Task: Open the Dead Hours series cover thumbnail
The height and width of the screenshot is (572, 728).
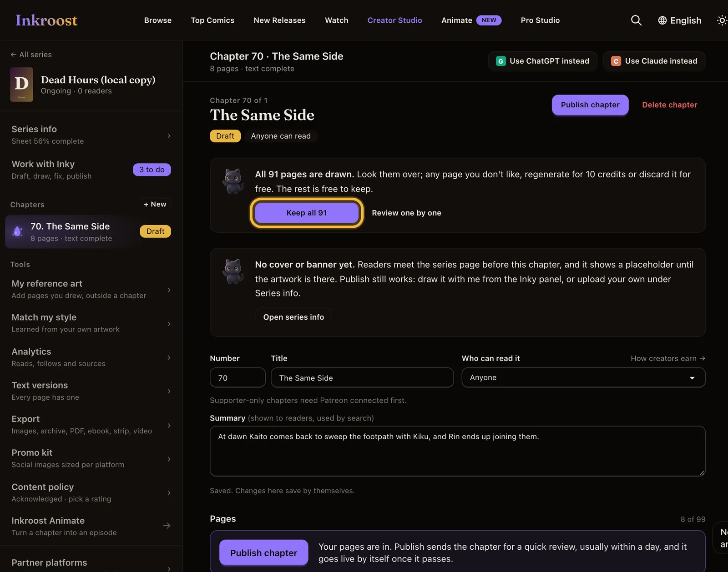Action: pos(21,85)
